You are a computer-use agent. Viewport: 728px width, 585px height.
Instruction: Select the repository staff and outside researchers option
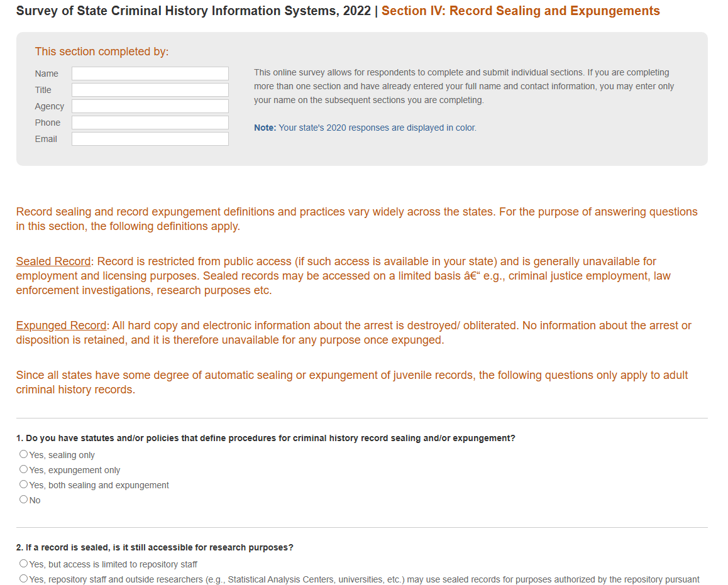[x=24, y=579]
